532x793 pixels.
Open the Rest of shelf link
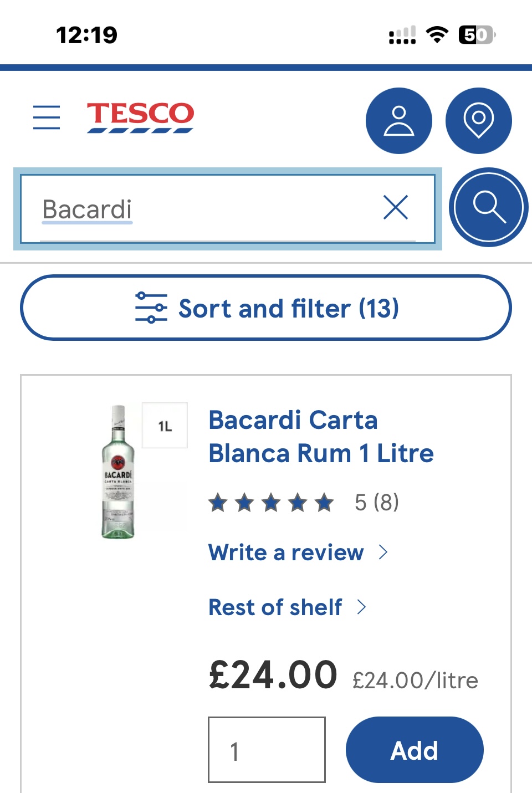[275, 607]
